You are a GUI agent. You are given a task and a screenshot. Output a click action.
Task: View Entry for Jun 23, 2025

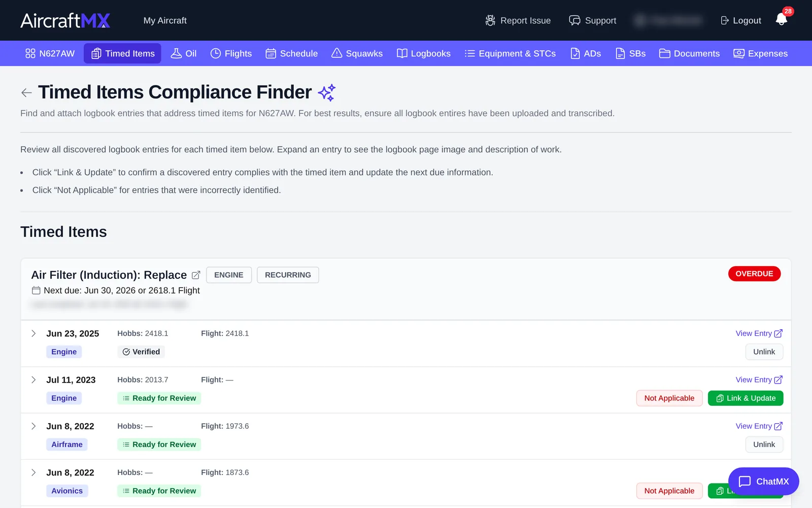coord(759,333)
